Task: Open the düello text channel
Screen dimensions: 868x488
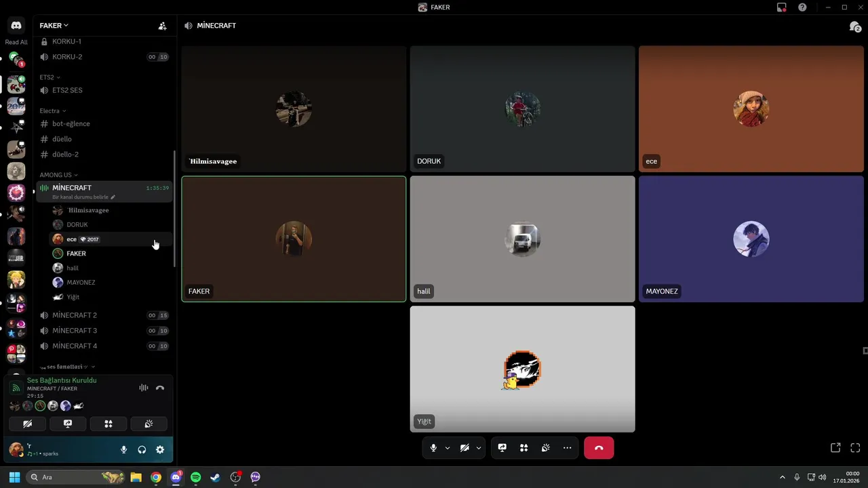Action: point(103,139)
